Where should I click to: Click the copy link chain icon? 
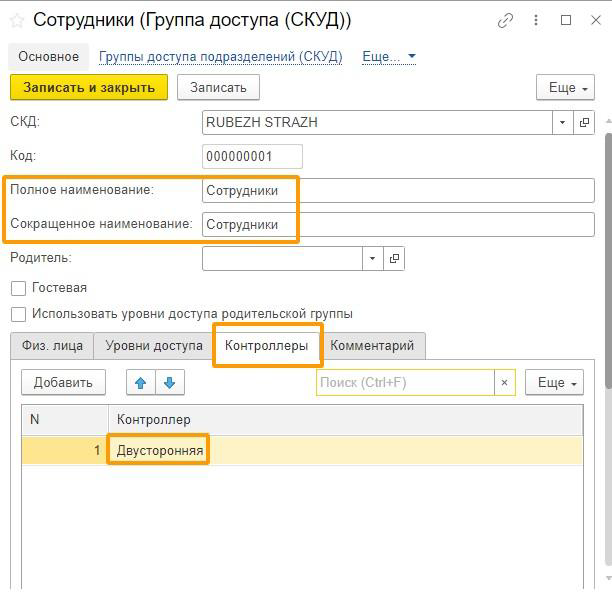pos(506,20)
